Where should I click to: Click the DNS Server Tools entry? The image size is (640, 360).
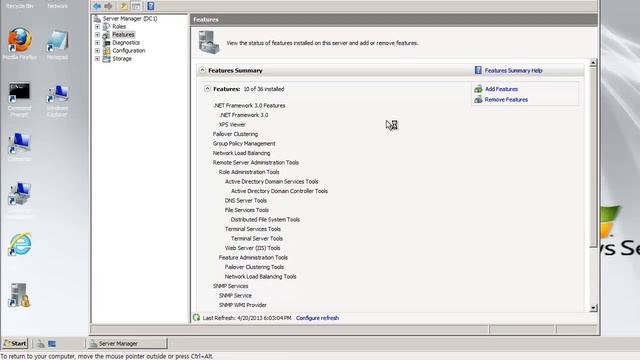[x=245, y=200]
